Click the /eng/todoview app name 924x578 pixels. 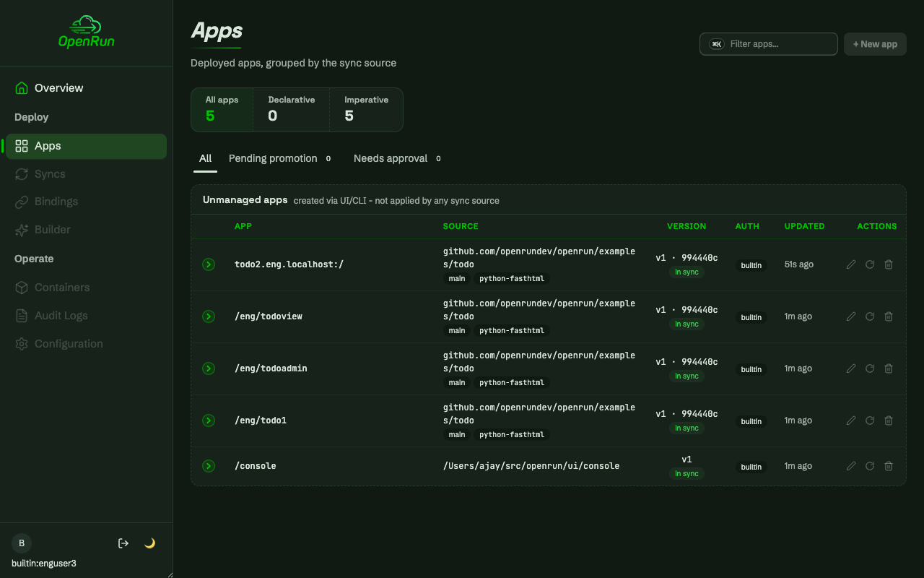coord(269,316)
